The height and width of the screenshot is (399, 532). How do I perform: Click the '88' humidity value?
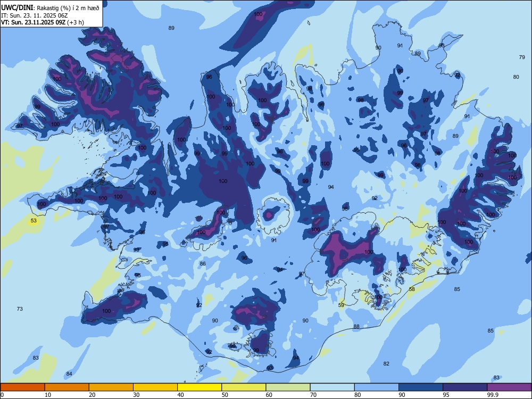pos(356,327)
